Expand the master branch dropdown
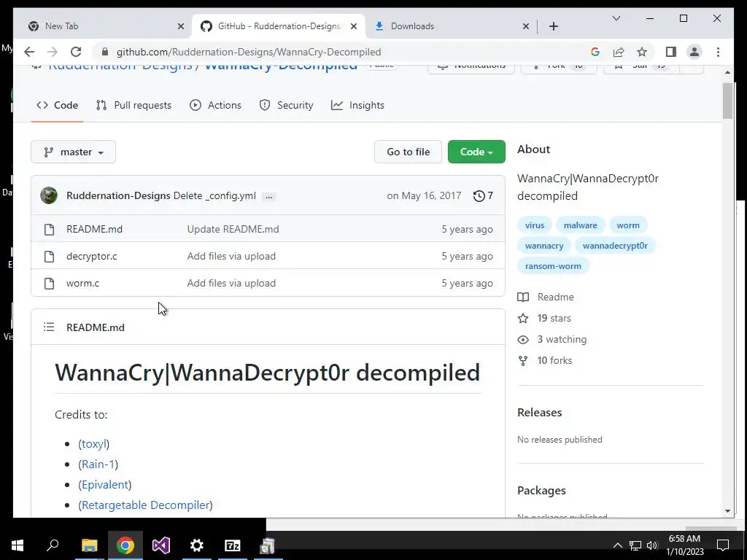This screenshot has height=560, width=747. point(74,152)
